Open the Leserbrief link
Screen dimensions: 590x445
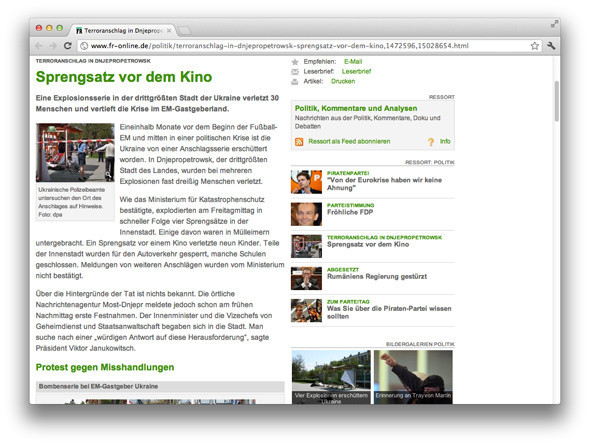click(x=356, y=71)
